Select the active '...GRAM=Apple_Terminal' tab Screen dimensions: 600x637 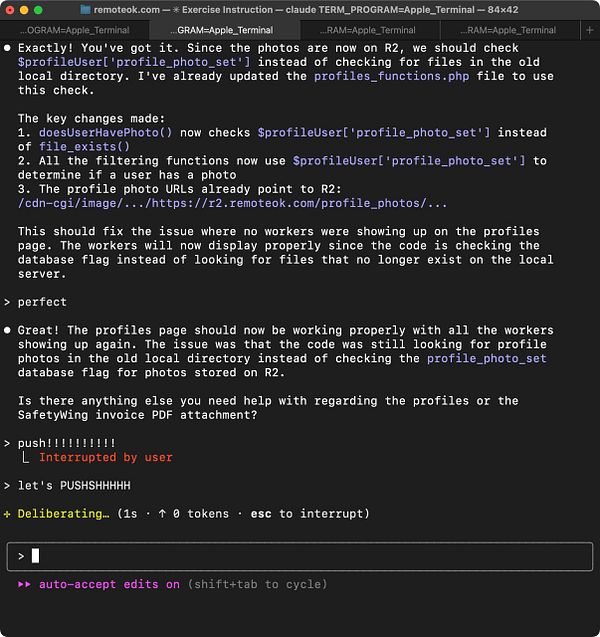point(225,30)
